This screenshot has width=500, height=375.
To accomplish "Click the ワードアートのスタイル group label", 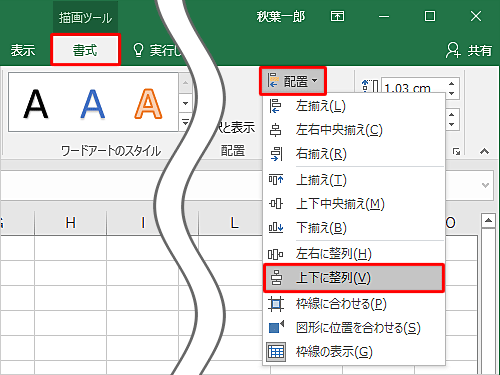I will 111,151.
